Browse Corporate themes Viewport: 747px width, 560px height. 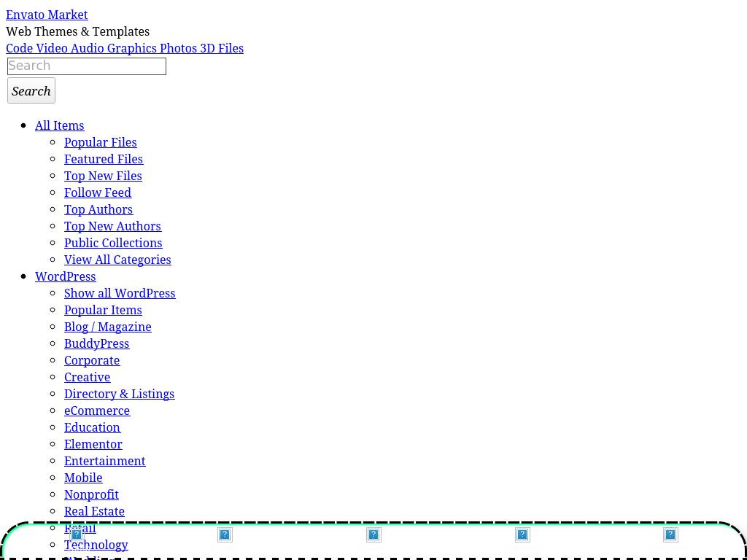pyautogui.click(x=92, y=360)
